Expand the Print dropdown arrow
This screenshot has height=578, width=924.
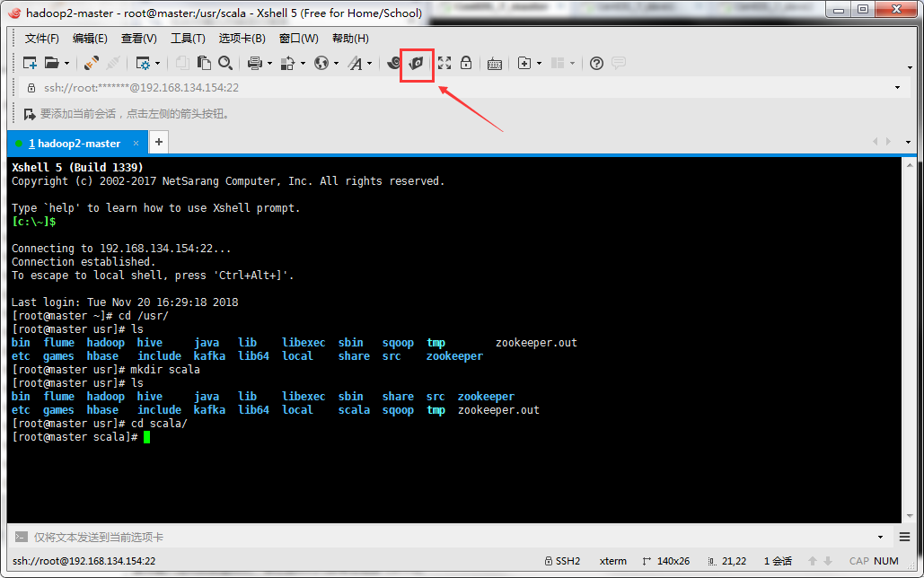pos(270,64)
